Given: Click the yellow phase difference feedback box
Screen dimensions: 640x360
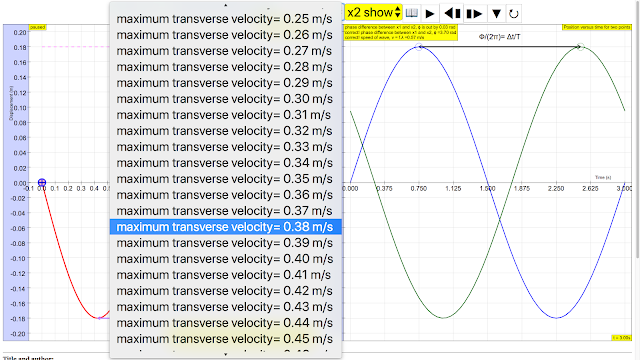Looking at the screenshot, I should point(400,32).
